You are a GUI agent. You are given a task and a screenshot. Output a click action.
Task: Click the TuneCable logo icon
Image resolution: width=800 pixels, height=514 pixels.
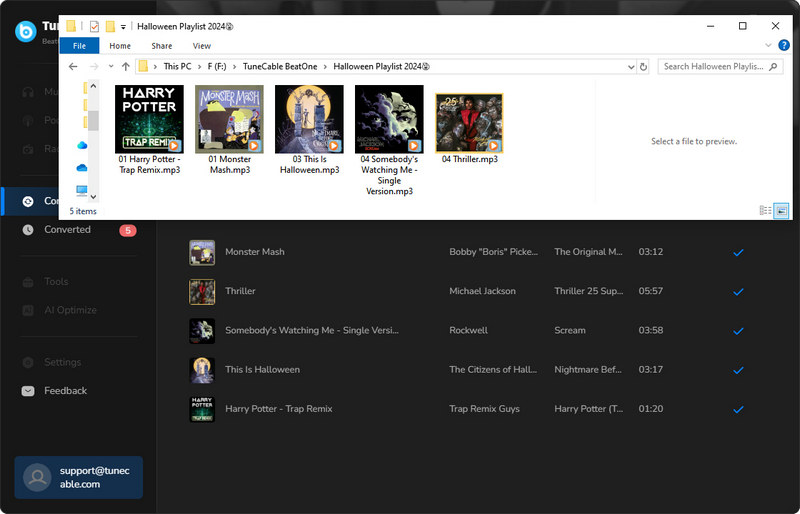pyautogui.click(x=26, y=32)
